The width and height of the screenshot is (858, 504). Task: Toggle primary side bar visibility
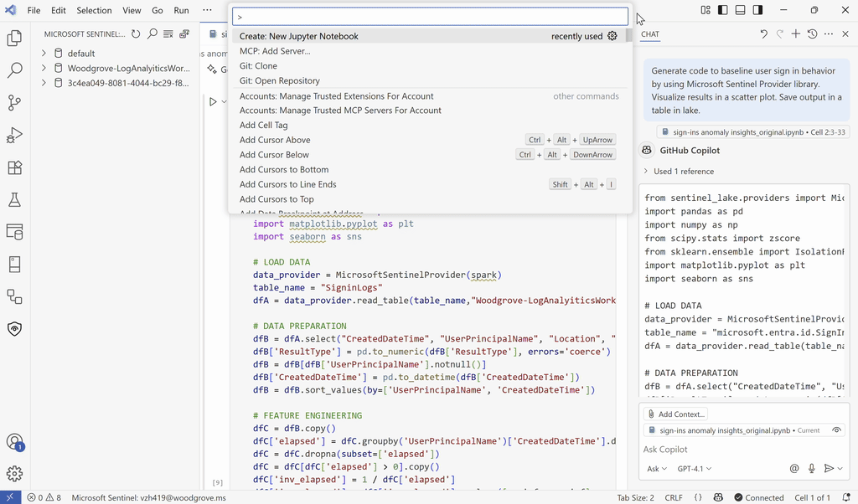(x=723, y=10)
